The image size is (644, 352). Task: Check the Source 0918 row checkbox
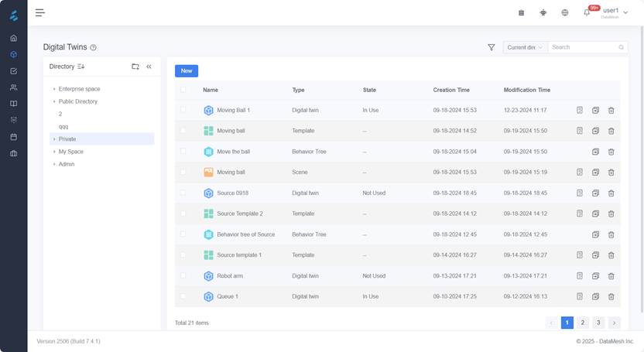pyautogui.click(x=183, y=193)
